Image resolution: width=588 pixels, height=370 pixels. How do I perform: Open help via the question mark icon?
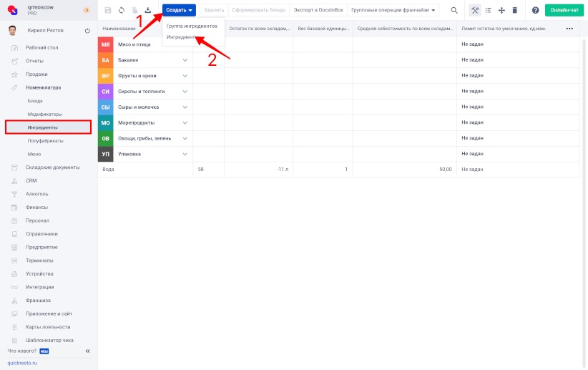pos(535,10)
